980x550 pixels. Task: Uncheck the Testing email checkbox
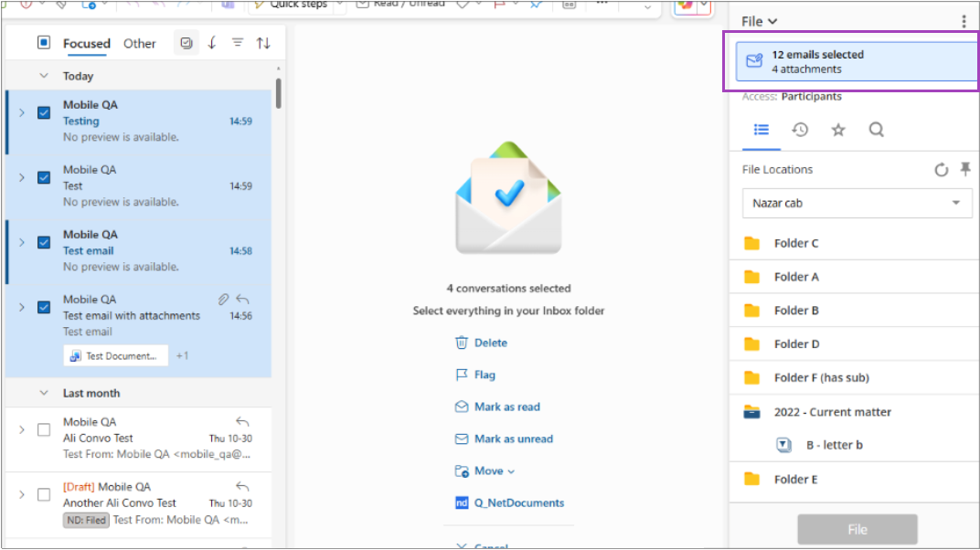point(44,112)
